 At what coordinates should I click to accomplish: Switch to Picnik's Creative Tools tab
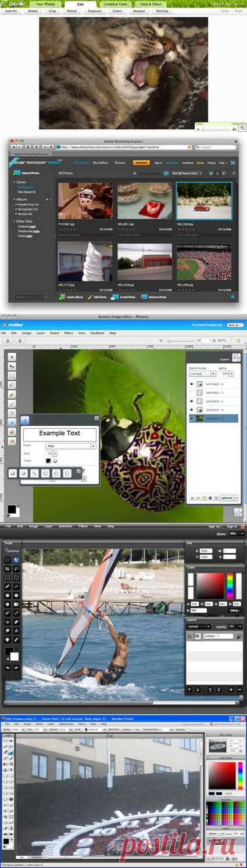[114, 3]
